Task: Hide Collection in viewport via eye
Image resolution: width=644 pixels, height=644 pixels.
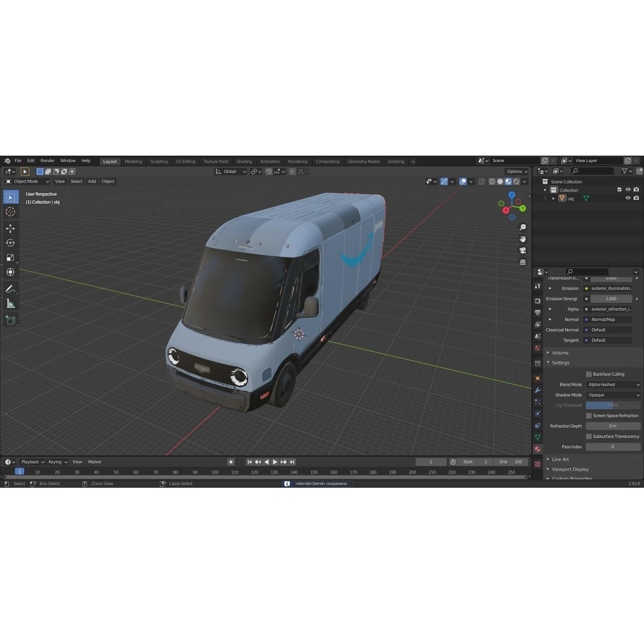Action: point(627,190)
